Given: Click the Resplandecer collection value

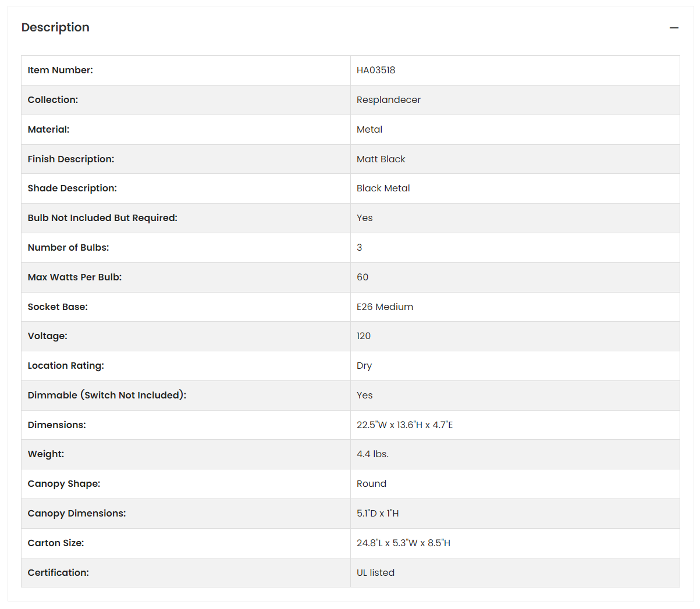Looking at the screenshot, I should (x=389, y=100).
